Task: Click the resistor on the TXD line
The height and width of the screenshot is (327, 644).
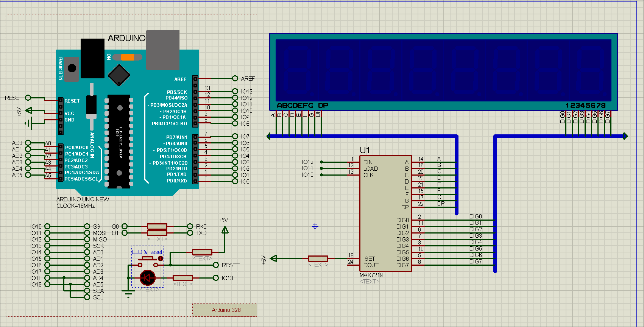Action: click(157, 233)
